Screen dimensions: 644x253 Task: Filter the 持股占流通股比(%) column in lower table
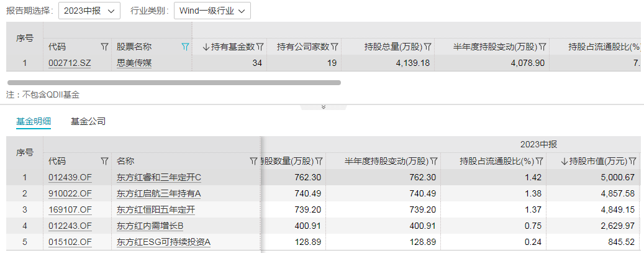540,161
